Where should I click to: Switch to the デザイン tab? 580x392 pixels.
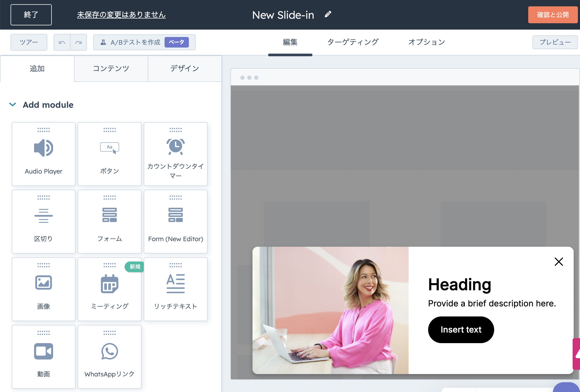click(x=185, y=69)
